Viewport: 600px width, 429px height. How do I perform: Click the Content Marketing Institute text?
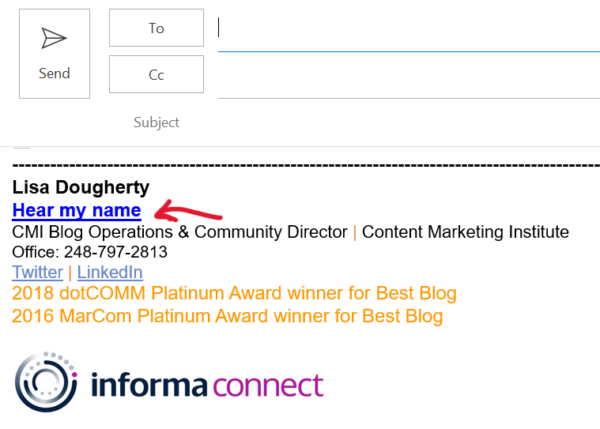tap(465, 232)
